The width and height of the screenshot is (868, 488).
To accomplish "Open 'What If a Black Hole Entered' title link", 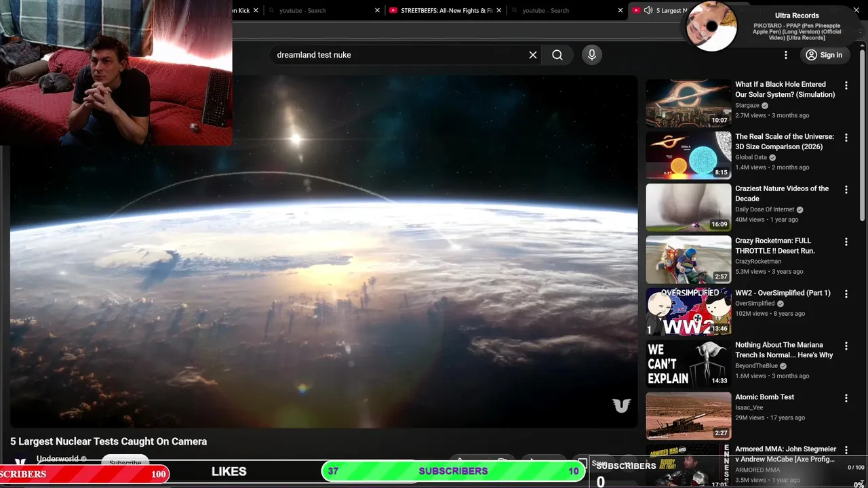I will coord(785,89).
